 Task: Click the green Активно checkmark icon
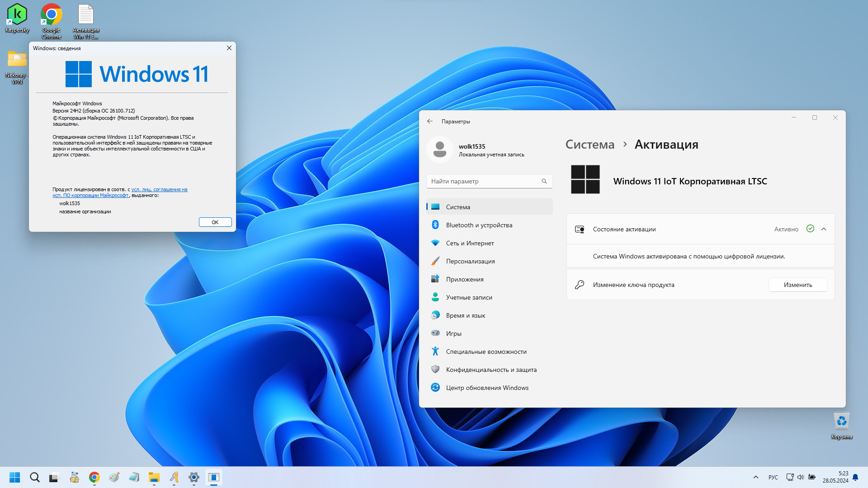pyautogui.click(x=810, y=229)
